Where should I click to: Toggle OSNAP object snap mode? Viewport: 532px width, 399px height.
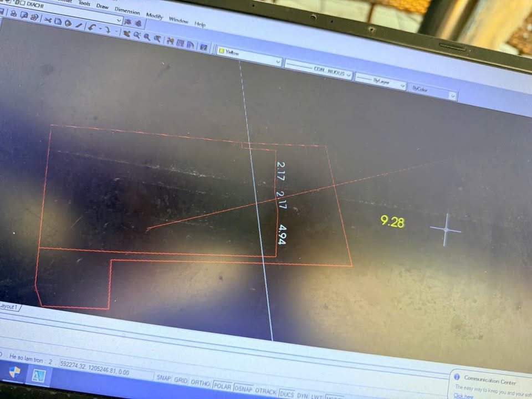point(243,388)
